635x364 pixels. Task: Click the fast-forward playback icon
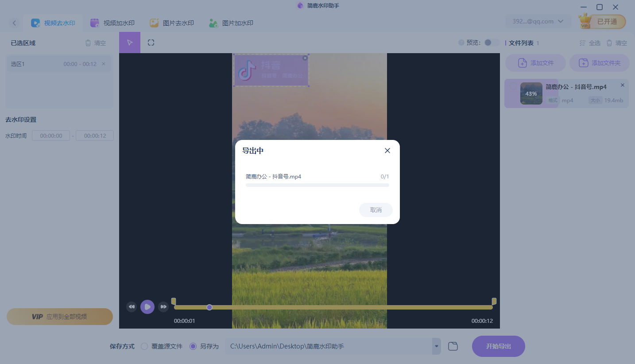coord(163,306)
